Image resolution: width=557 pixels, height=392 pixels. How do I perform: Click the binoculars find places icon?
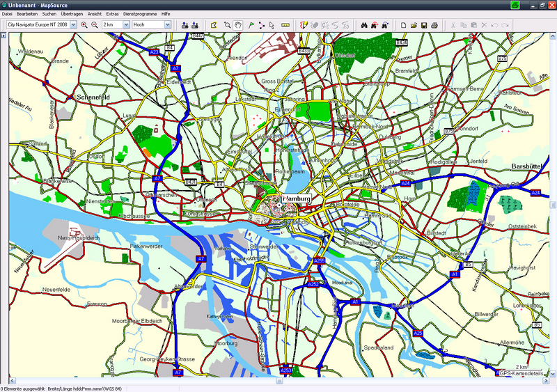363,24
